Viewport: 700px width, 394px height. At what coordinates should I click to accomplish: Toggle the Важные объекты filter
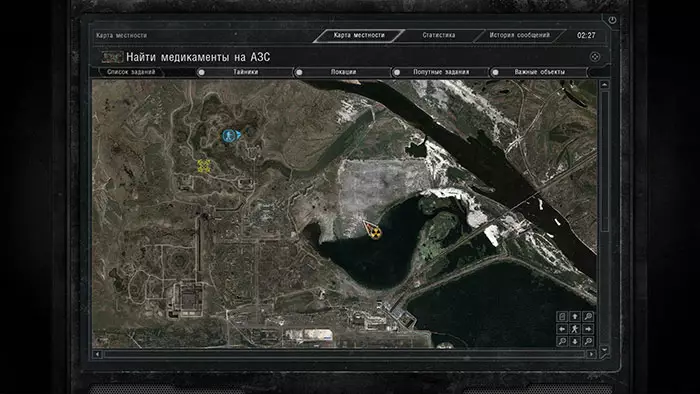pos(495,72)
